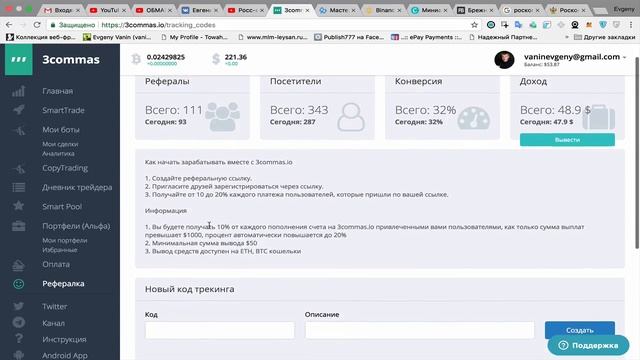Open Избранные submenu item
640x360 pixels.
click(x=60, y=250)
